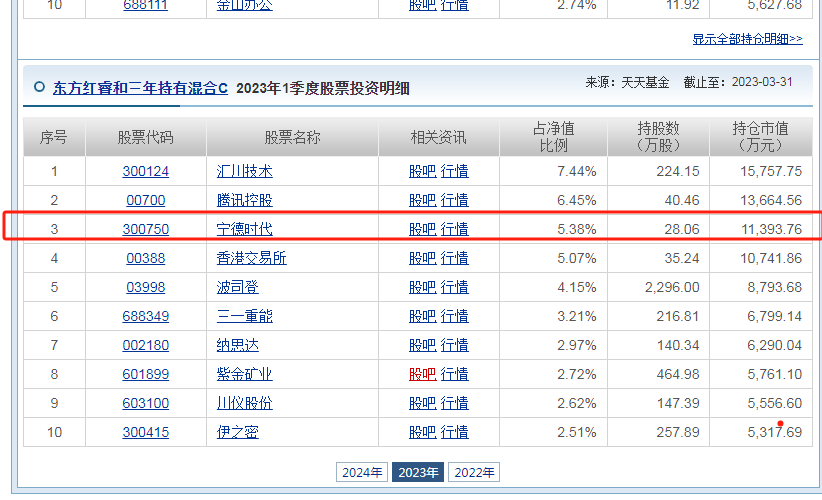Open stock code 300415
This screenshot has width=822, height=500.
pyautogui.click(x=146, y=432)
